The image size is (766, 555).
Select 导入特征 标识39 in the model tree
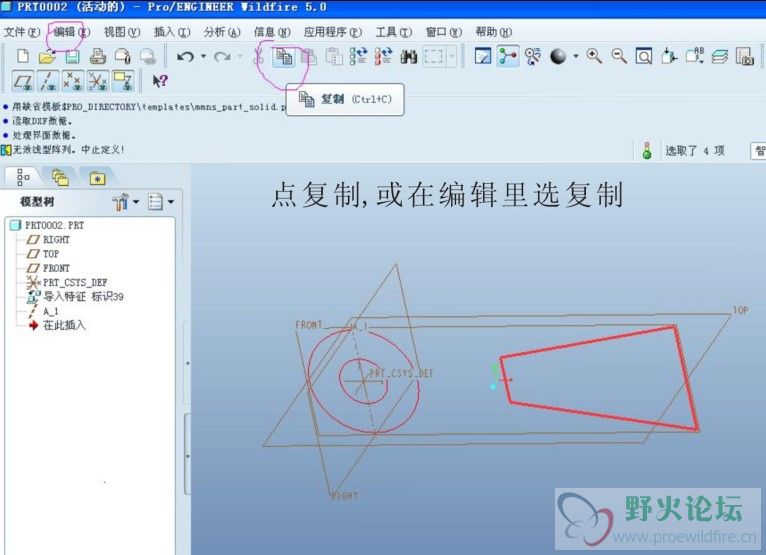point(75,297)
